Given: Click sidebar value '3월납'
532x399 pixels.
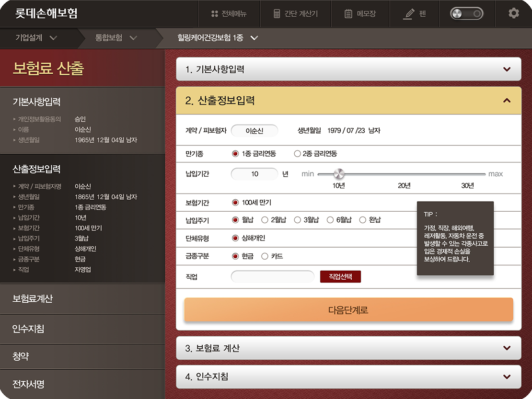Looking at the screenshot, I should click(x=82, y=239).
